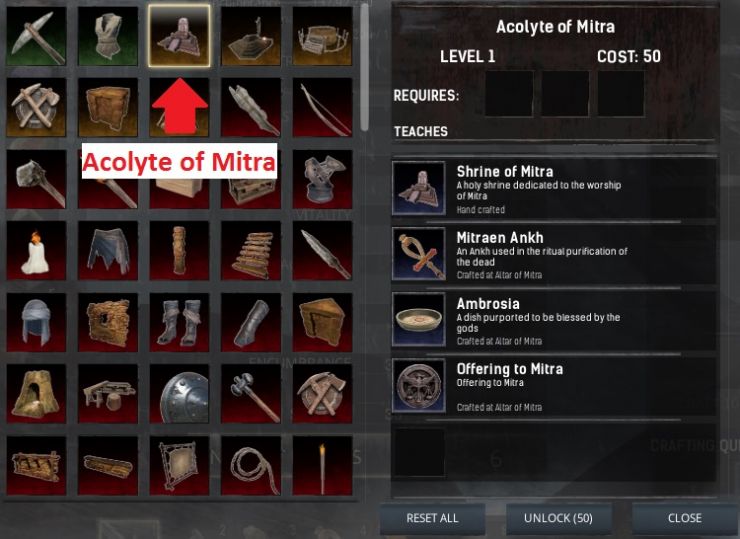Select the burning torch recipe icon

(x=322, y=465)
